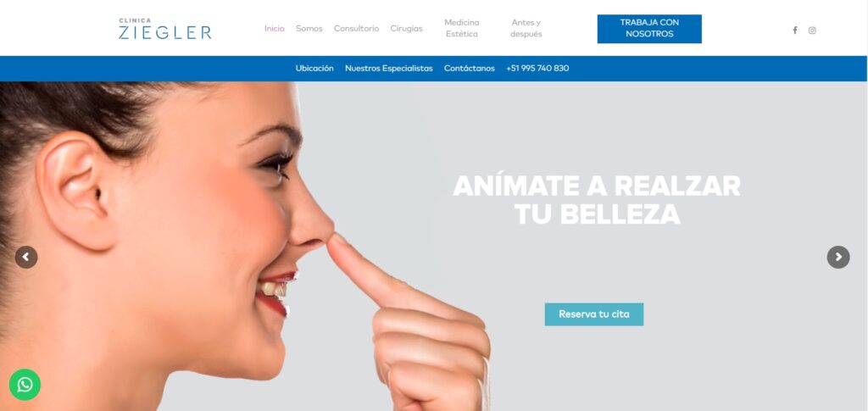The width and height of the screenshot is (868, 411).
Task: Open the WhatsApp chat bubble
Action: (25, 385)
